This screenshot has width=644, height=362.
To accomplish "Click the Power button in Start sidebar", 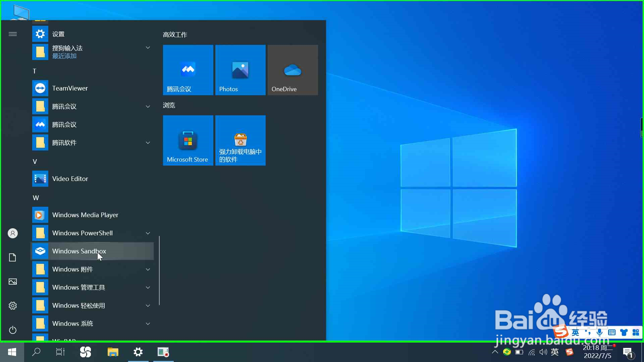I will pyautogui.click(x=13, y=330).
